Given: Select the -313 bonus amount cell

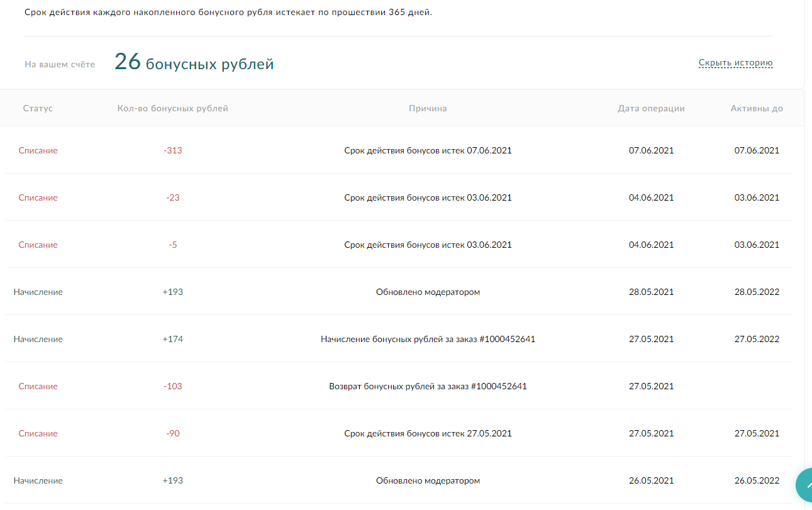Looking at the screenshot, I should tap(172, 150).
